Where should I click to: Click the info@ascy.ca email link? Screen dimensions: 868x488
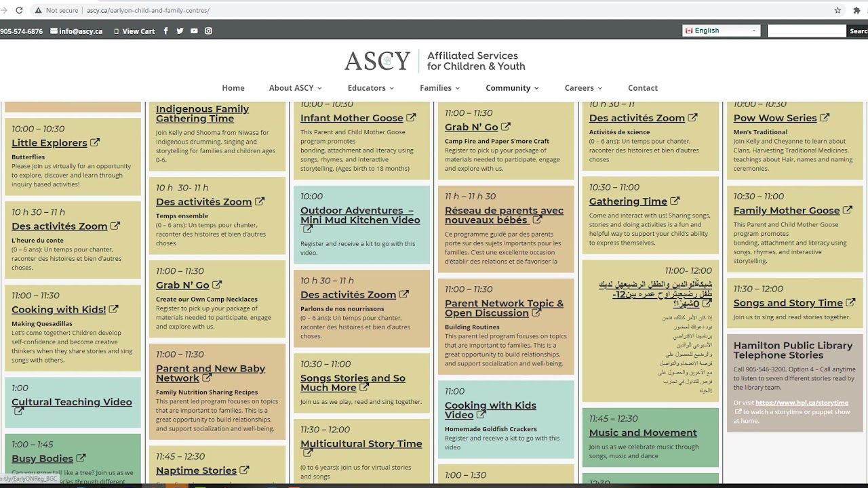77,31
